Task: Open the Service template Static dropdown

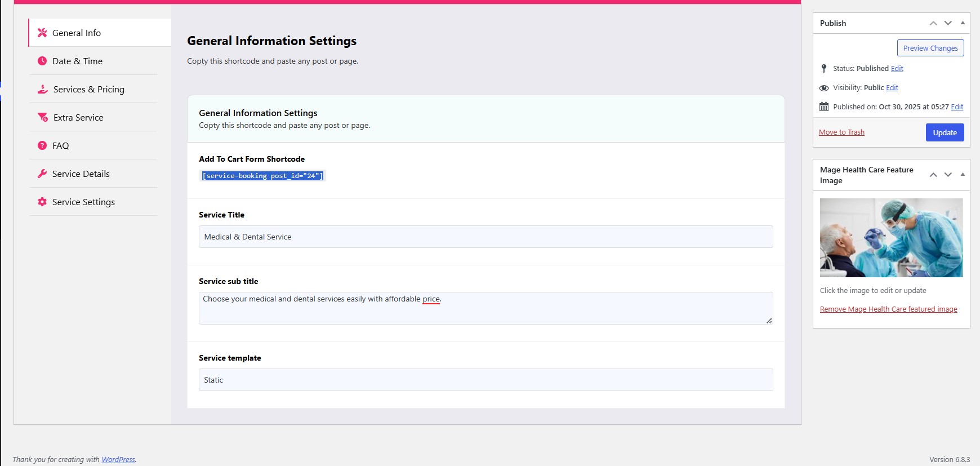Action: tap(485, 380)
